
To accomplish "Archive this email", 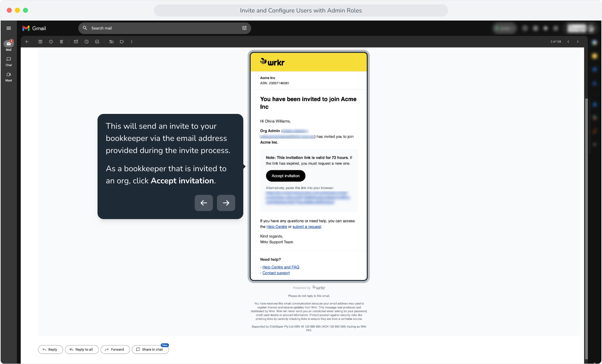I will click(40, 42).
